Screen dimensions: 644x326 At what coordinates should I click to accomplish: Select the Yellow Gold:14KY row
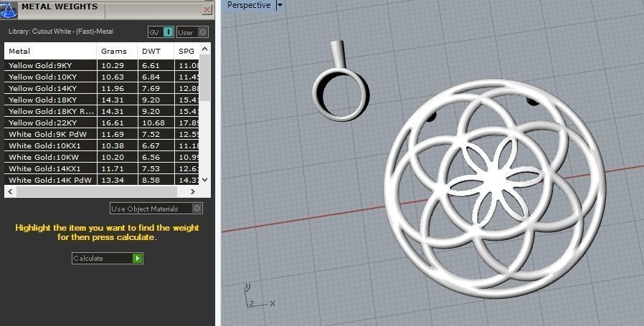coord(102,88)
